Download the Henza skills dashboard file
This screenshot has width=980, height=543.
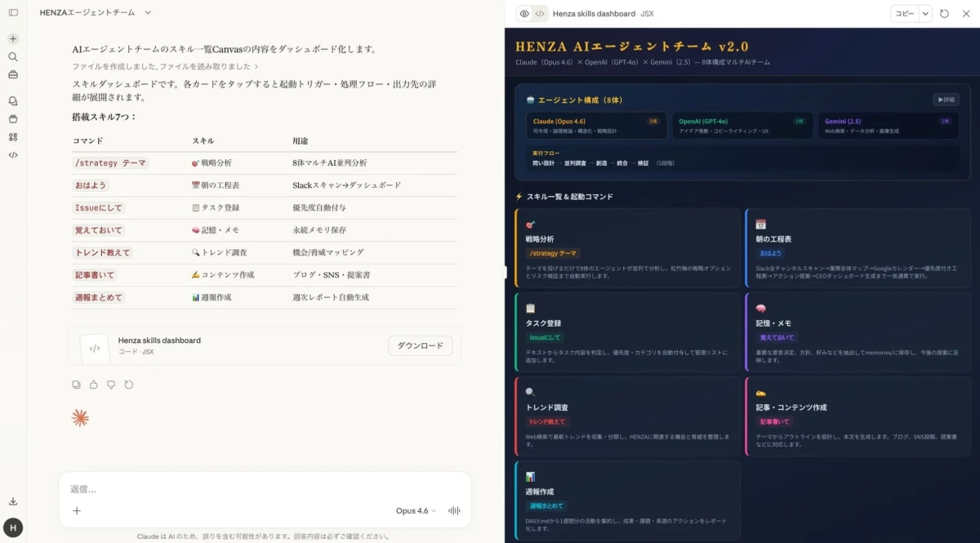tap(420, 345)
